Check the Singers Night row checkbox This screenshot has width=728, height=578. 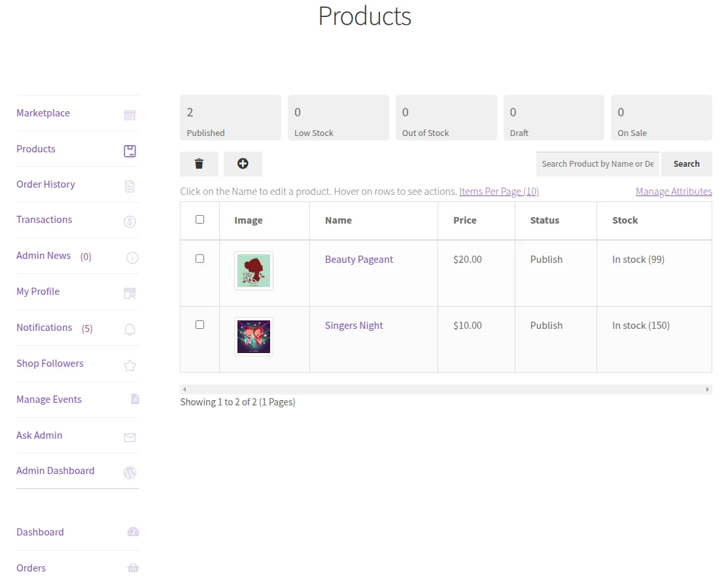(x=199, y=324)
